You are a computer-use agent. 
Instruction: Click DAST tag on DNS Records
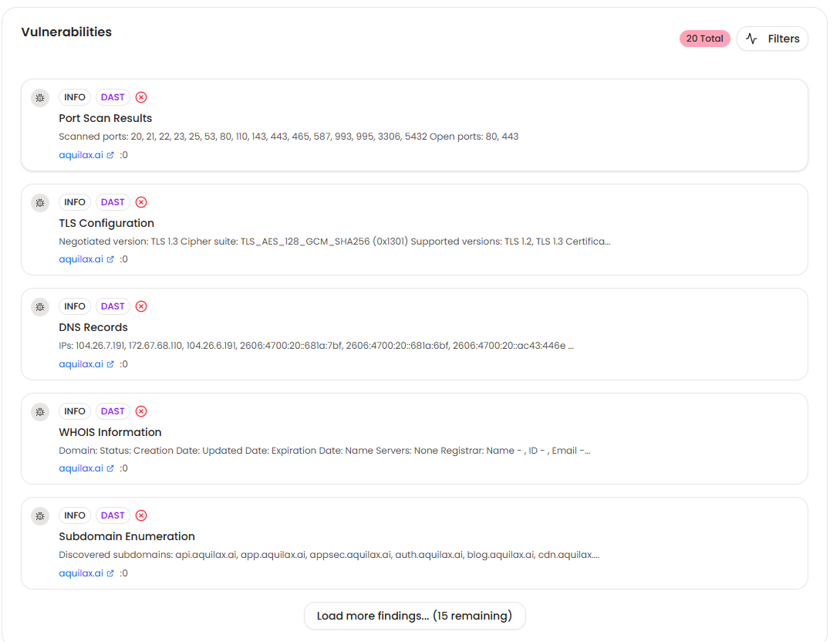coord(113,306)
